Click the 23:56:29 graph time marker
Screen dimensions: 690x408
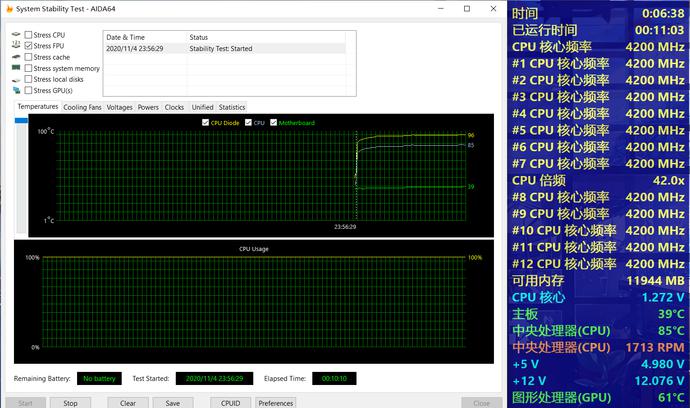(x=345, y=227)
